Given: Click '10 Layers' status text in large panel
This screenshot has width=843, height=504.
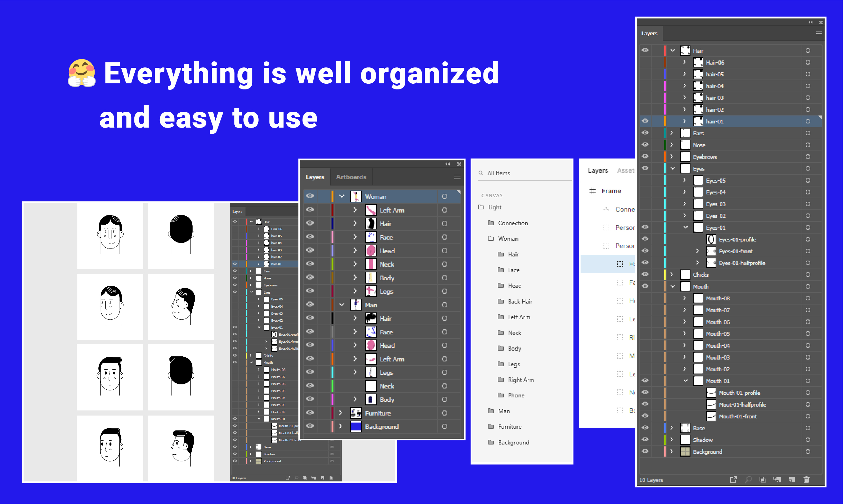Looking at the screenshot, I should [651, 480].
